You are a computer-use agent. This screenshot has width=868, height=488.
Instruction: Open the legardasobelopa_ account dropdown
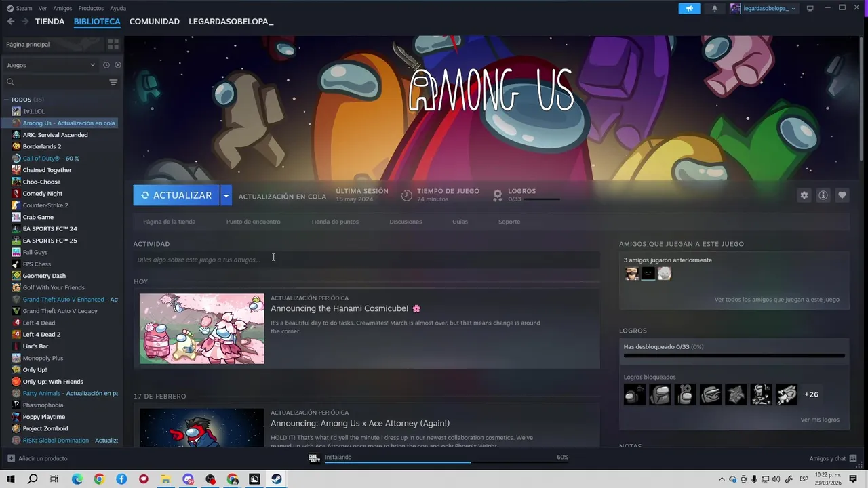(x=764, y=8)
